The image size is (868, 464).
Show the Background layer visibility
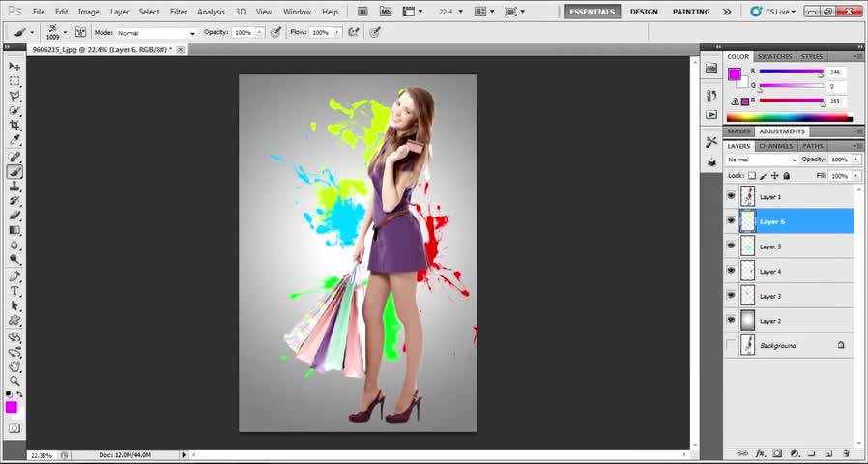tap(731, 345)
